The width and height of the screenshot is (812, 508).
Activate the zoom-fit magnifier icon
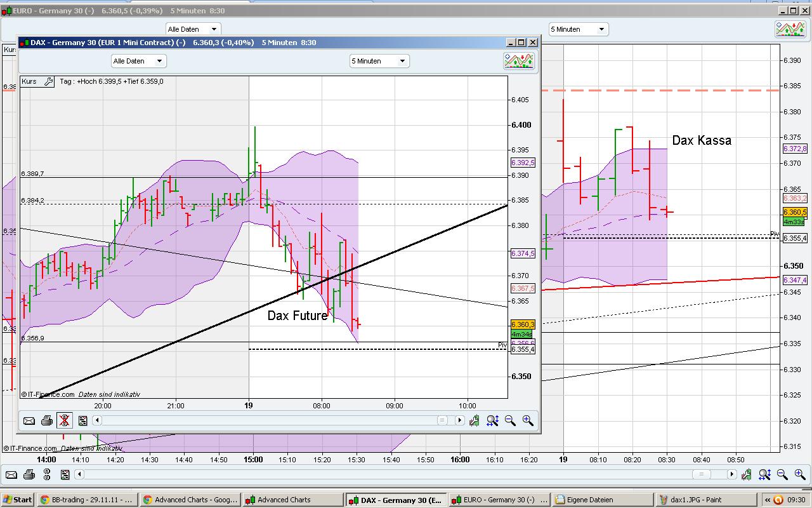click(x=492, y=420)
